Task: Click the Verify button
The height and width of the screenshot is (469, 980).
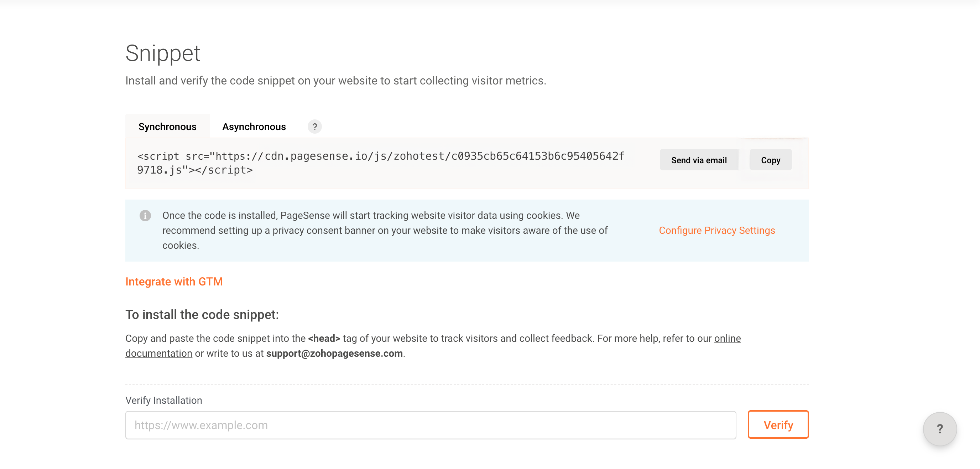Action: pos(778,425)
